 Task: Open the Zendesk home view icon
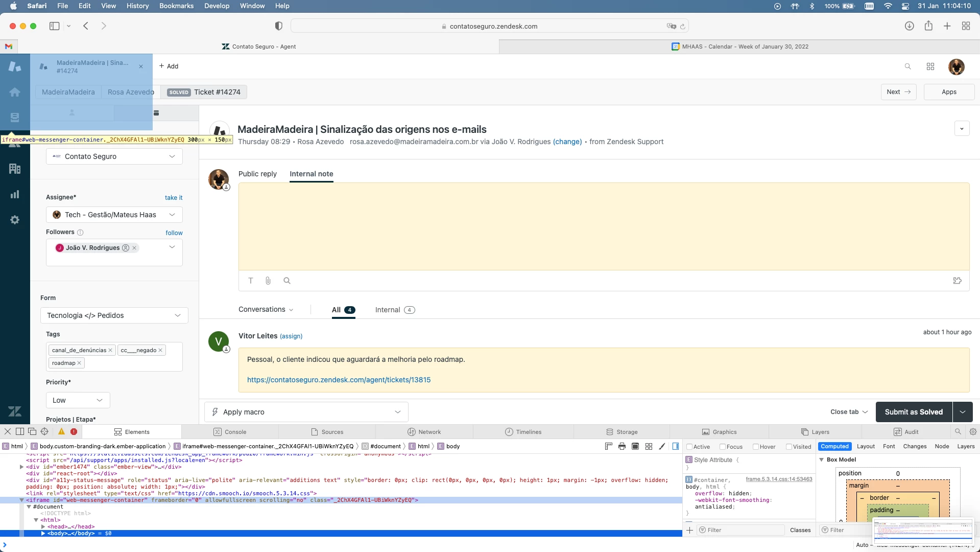15,92
